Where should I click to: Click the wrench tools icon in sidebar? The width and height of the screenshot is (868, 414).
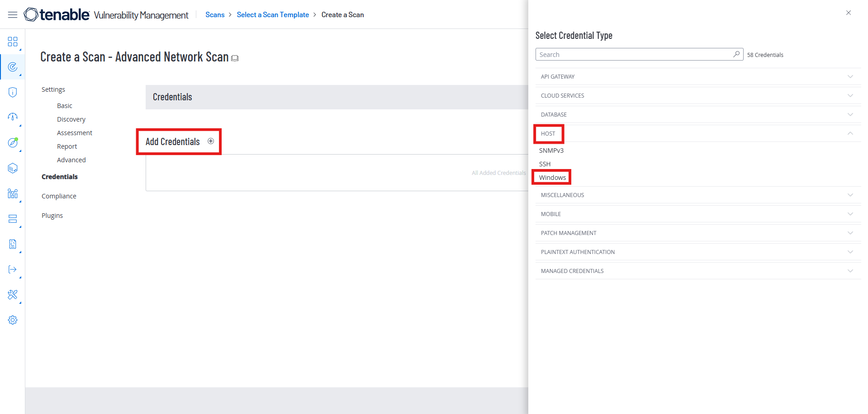pyautogui.click(x=13, y=295)
